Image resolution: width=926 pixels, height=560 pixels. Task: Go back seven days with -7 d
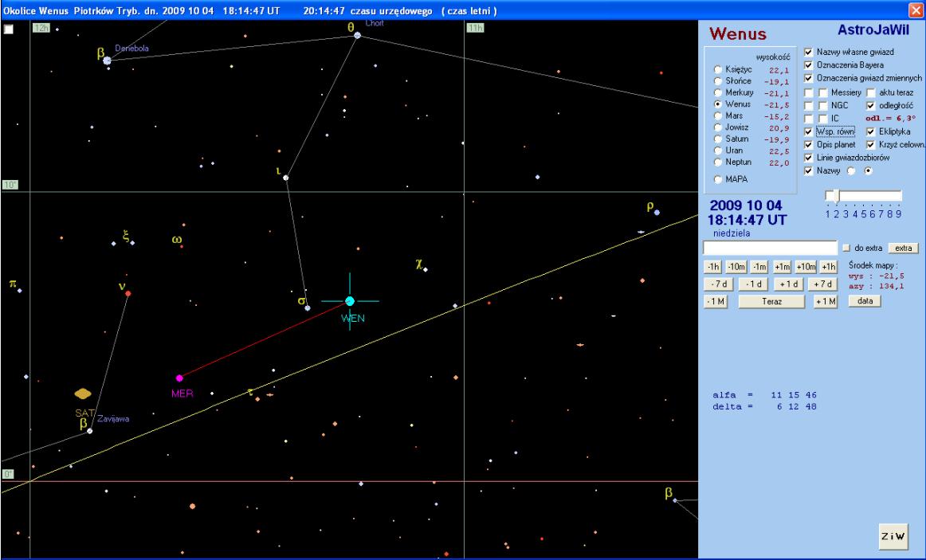(x=719, y=284)
